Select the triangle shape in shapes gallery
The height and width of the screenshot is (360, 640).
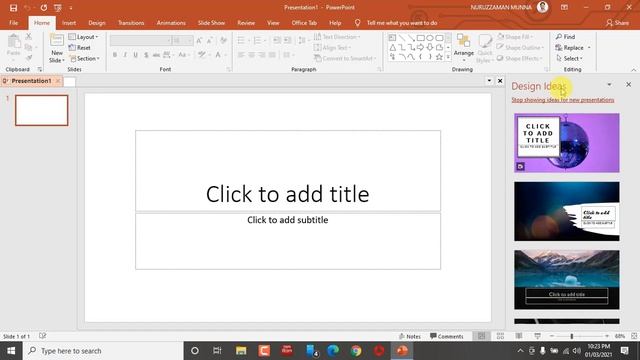392,47
